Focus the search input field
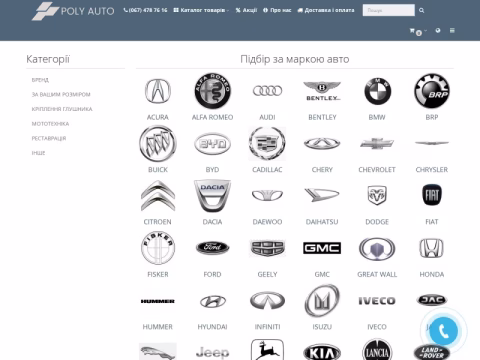 click(x=389, y=10)
